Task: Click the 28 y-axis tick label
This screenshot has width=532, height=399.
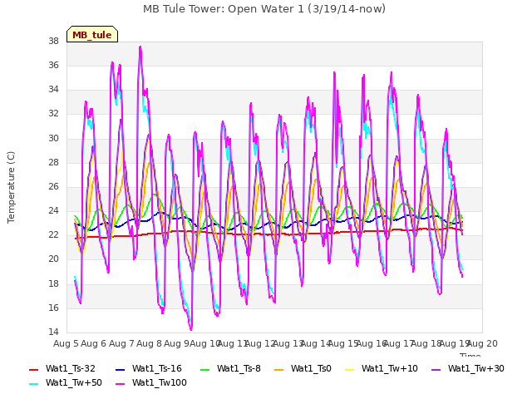Action: click(53, 162)
